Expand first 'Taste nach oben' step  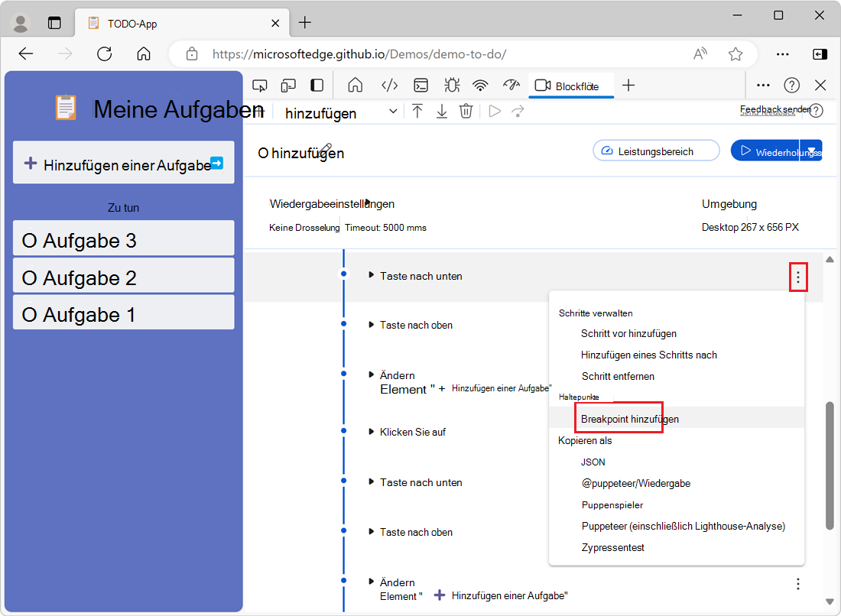[371, 324]
